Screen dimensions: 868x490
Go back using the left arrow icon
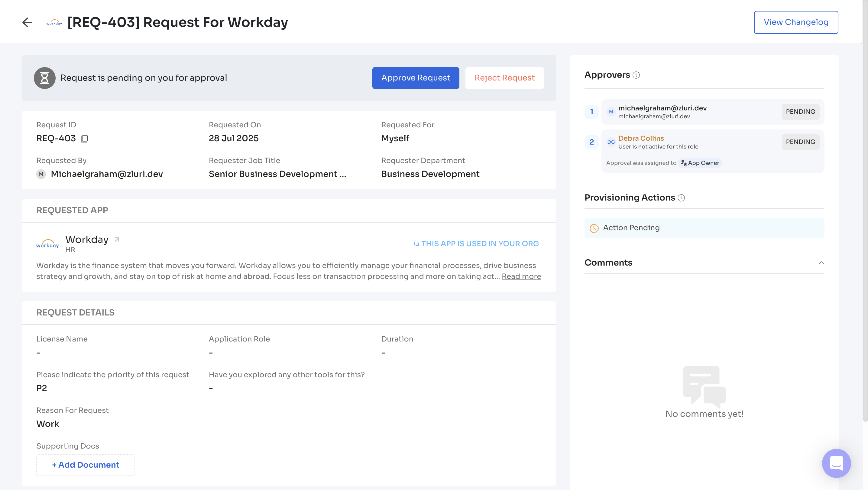(x=27, y=22)
